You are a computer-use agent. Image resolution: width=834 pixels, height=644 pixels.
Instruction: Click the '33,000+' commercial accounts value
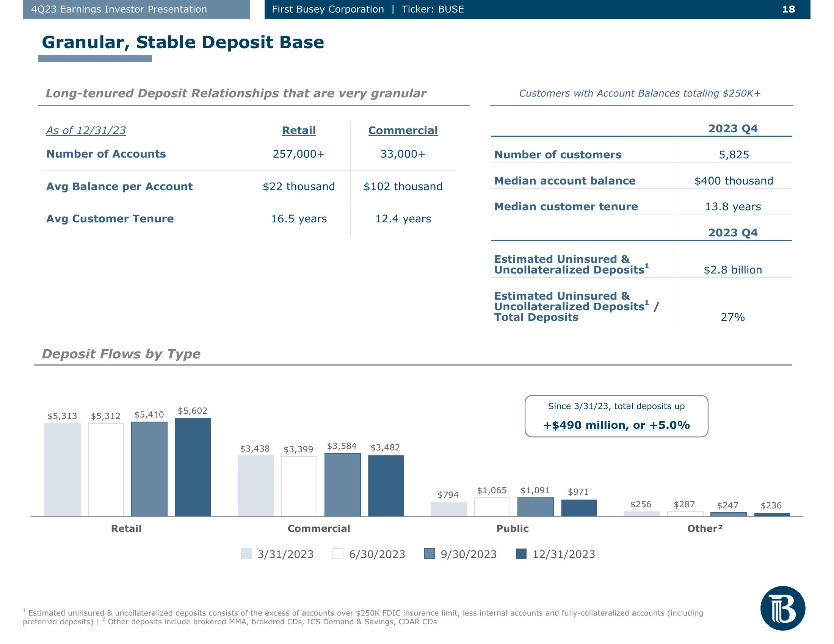click(403, 154)
